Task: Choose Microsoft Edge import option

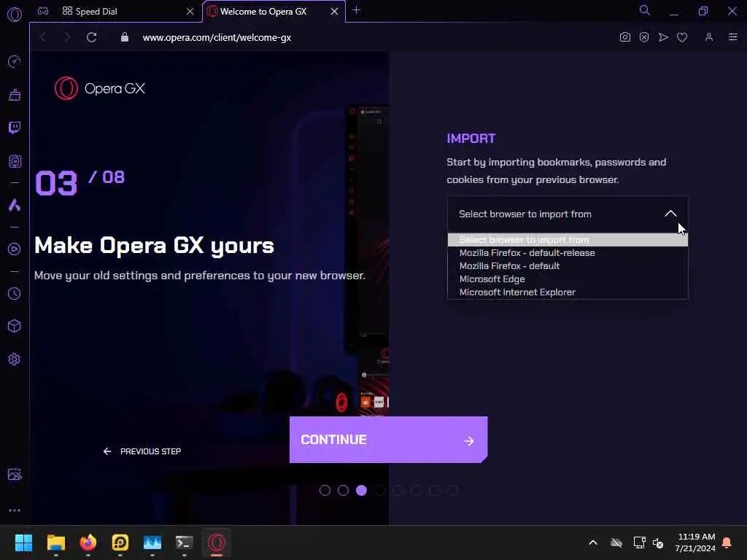Action: coord(568,279)
